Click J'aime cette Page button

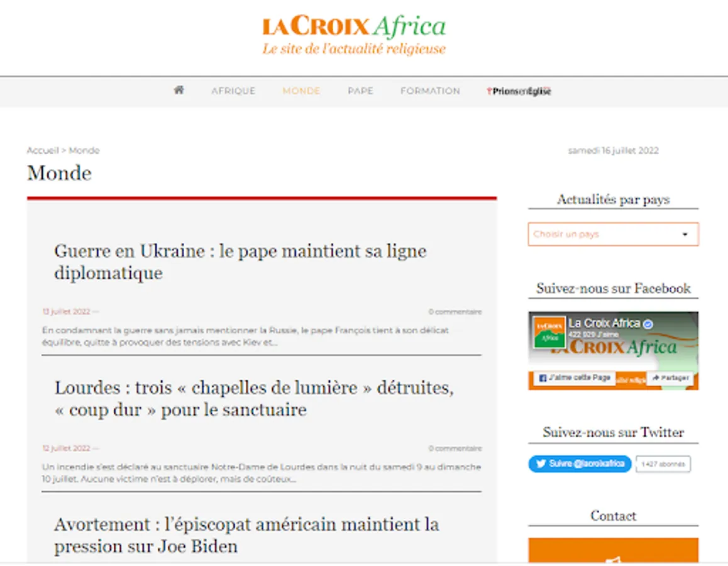[x=575, y=378]
